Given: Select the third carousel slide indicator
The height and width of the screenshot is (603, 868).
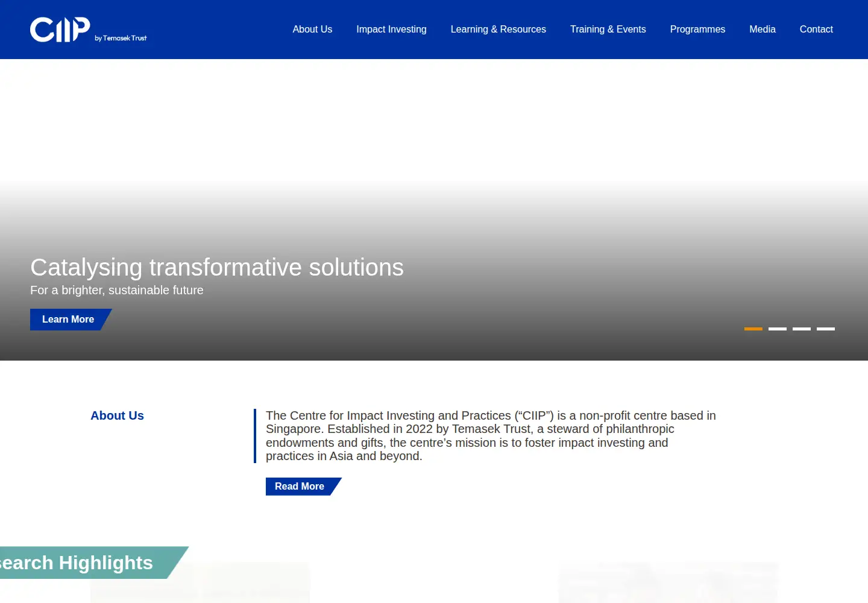Looking at the screenshot, I should click(801, 329).
